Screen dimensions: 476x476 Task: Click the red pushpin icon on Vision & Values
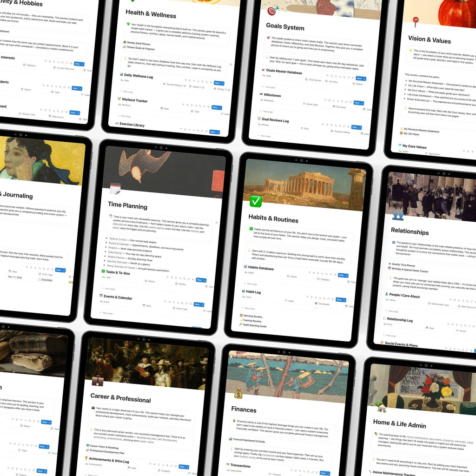pos(416,21)
